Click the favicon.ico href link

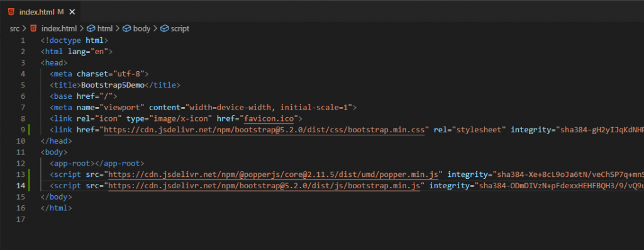[x=269, y=119]
